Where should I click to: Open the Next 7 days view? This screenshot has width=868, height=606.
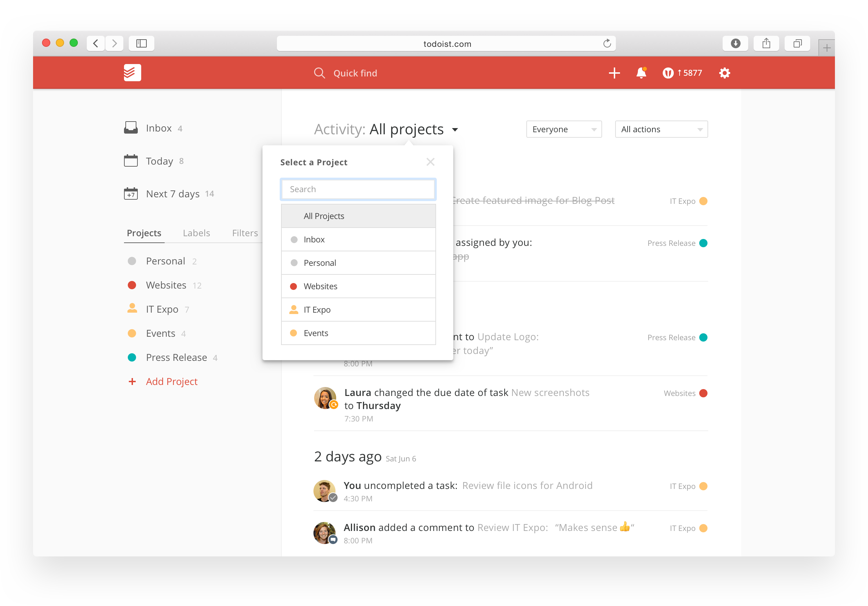[169, 194]
